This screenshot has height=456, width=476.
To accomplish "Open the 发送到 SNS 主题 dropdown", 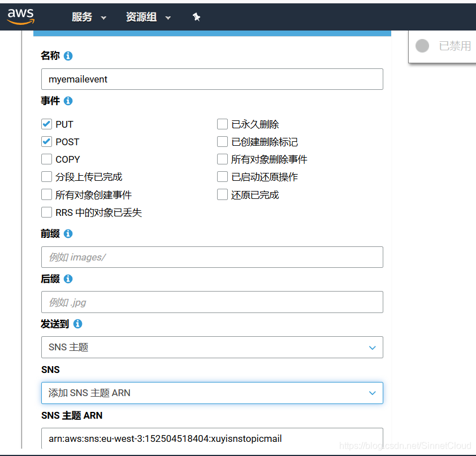I will (212, 347).
